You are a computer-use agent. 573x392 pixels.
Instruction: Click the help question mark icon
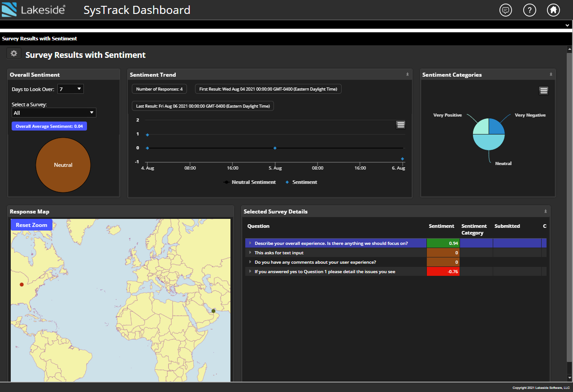pos(530,10)
